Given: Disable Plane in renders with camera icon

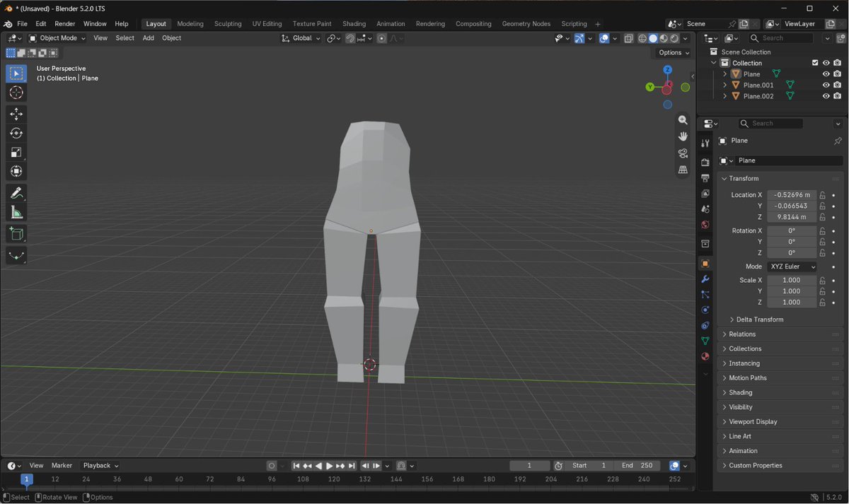Looking at the screenshot, I should (x=837, y=74).
